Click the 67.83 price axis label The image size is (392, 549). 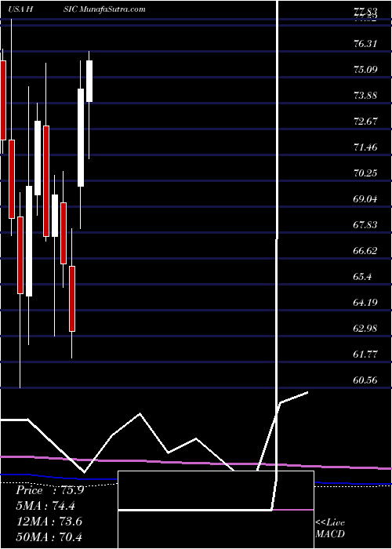click(x=365, y=225)
